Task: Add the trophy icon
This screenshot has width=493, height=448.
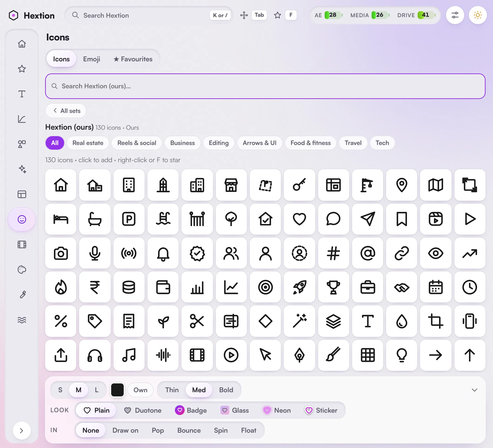Action: (x=333, y=287)
